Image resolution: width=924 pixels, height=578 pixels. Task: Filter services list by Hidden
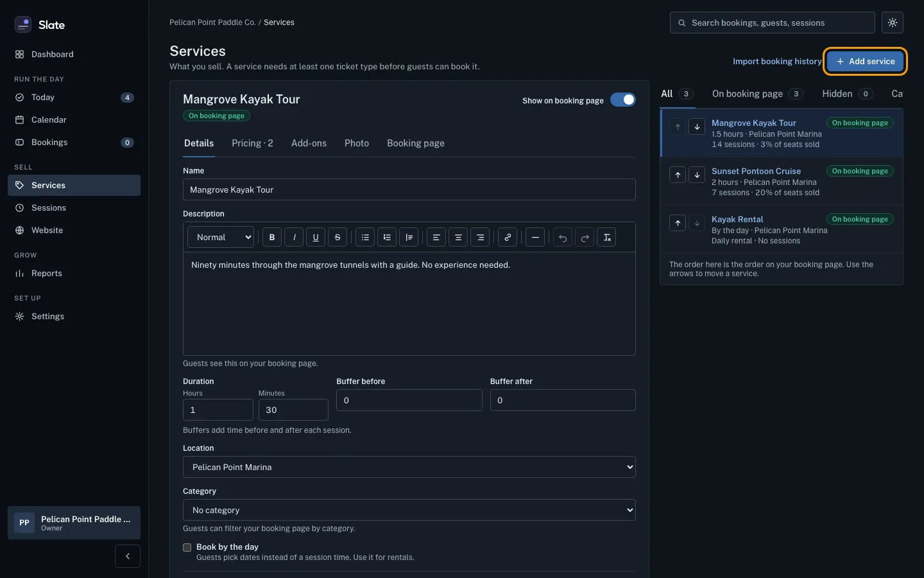coord(848,94)
